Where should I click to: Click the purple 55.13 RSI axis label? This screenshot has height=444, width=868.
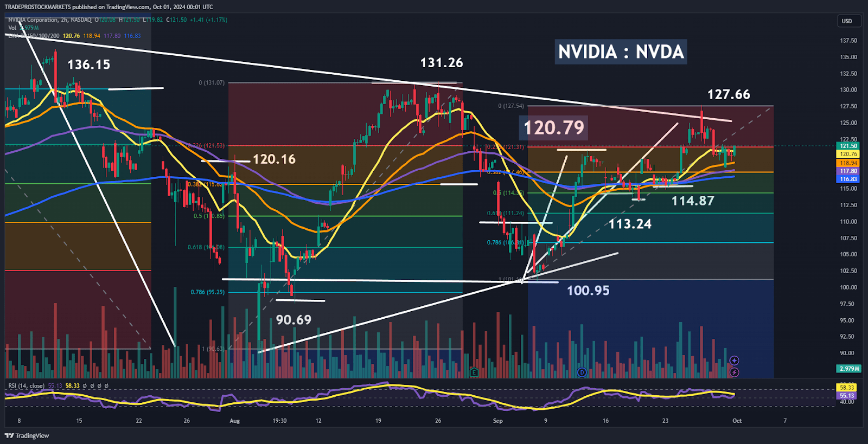coord(847,396)
